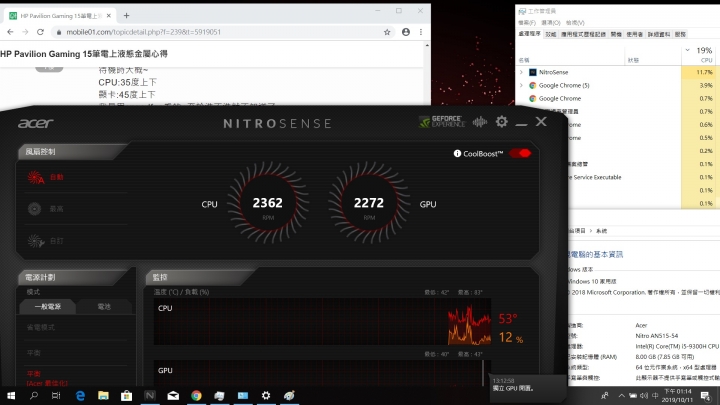
Task: Expand the NitroSense process row
Action: pyautogui.click(x=521, y=72)
